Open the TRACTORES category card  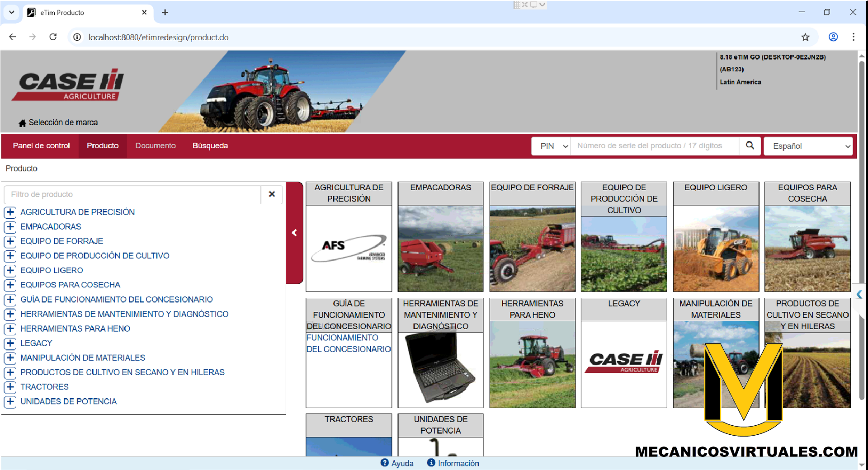pyautogui.click(x=349, y=435)
